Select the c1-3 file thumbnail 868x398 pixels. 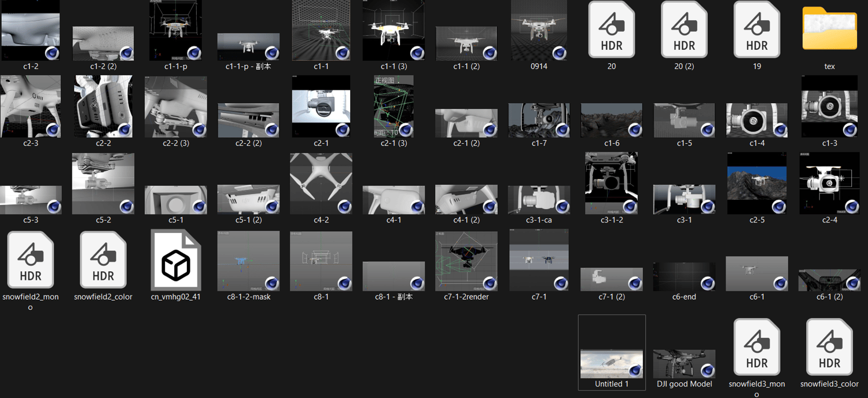pyautogui.click(x=829, y=107)
